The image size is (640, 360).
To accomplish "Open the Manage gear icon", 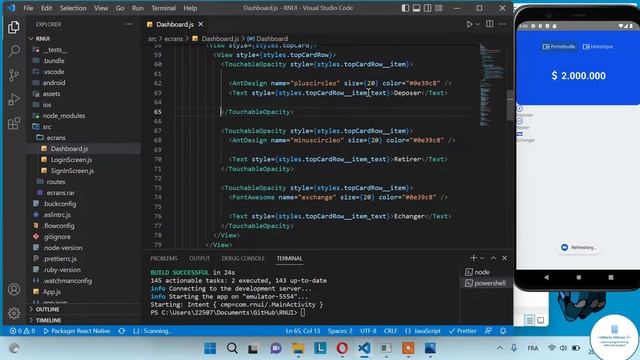I will click(14, 313).
